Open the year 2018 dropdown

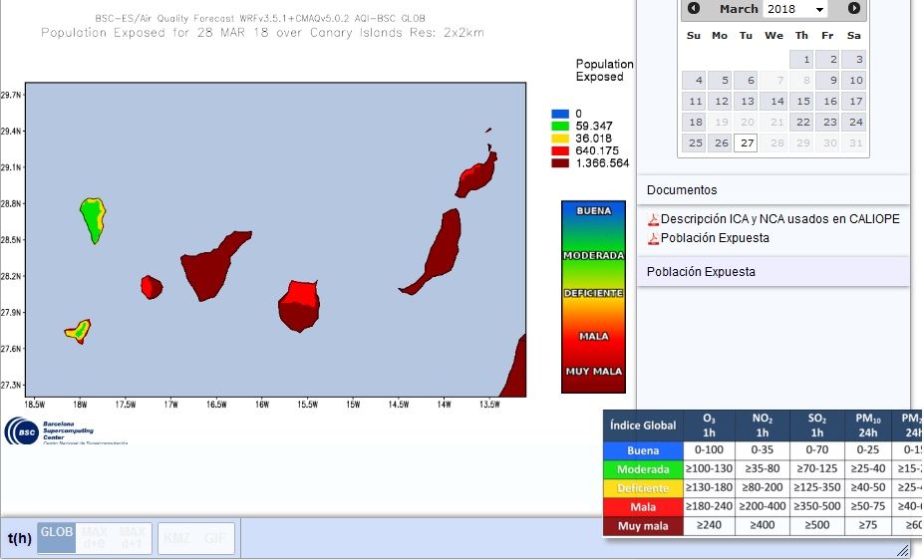(x=794, y=9)
